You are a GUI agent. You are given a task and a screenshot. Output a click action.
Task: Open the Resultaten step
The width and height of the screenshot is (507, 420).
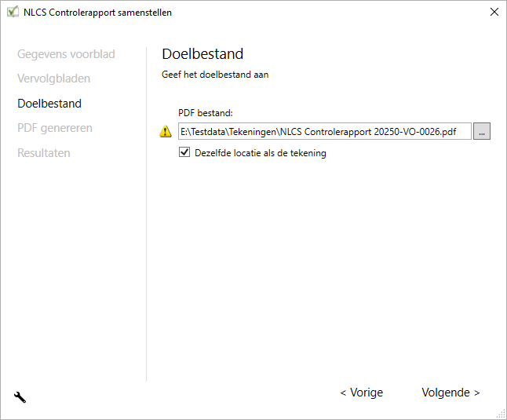coord(44,153)
